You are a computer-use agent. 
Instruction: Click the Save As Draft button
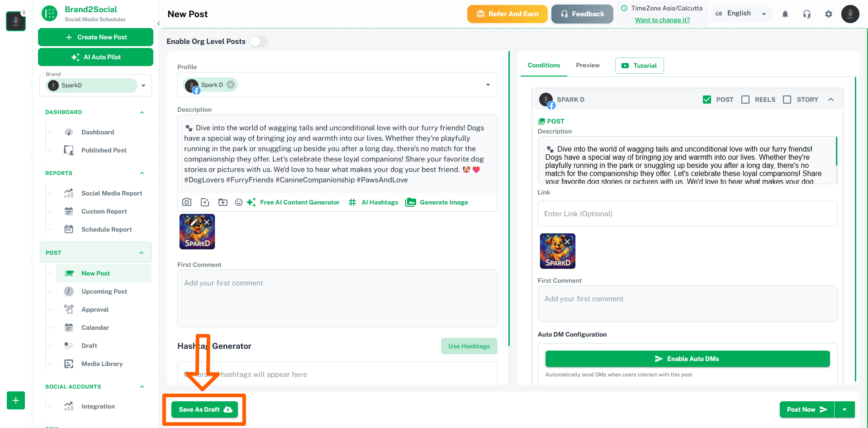[204, 409]
